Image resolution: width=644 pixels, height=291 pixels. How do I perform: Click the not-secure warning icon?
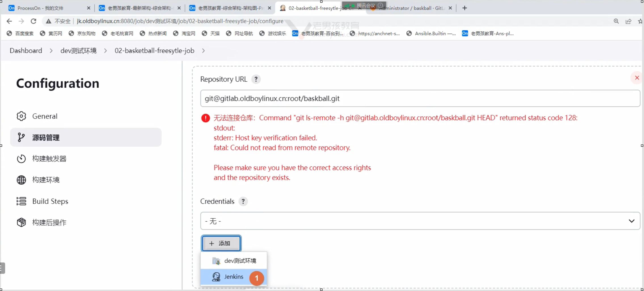48,21
